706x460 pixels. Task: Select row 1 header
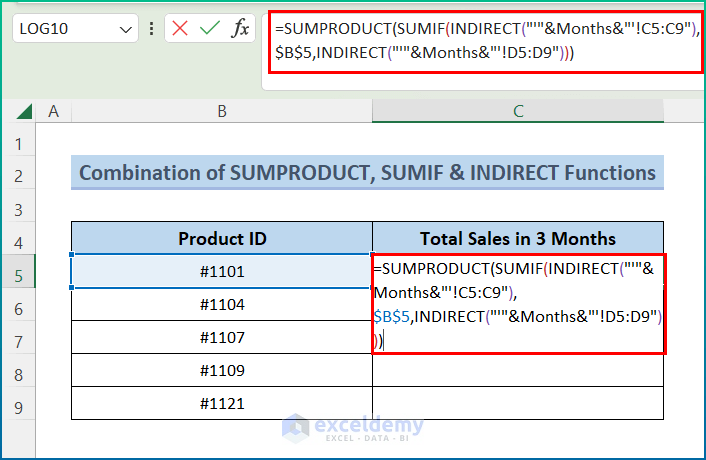[x=17, y=143]
